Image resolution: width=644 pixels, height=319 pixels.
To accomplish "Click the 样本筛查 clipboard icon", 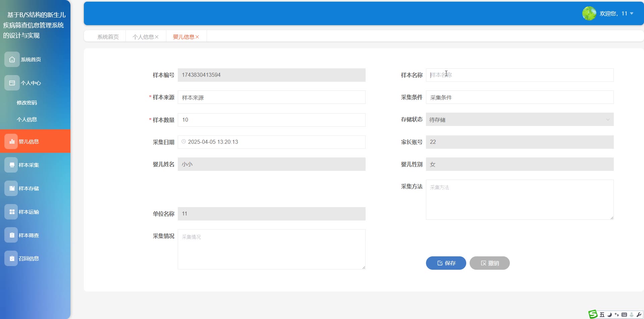I will 12,235.
